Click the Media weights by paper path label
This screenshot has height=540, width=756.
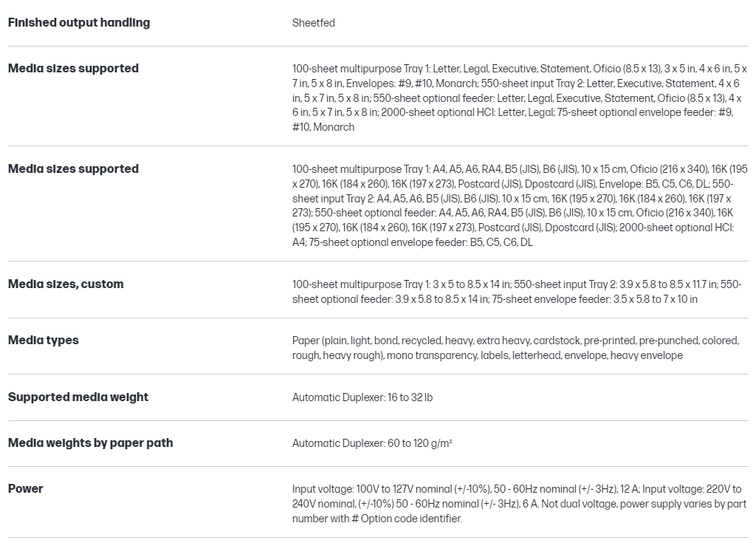(x=90, y=443)
